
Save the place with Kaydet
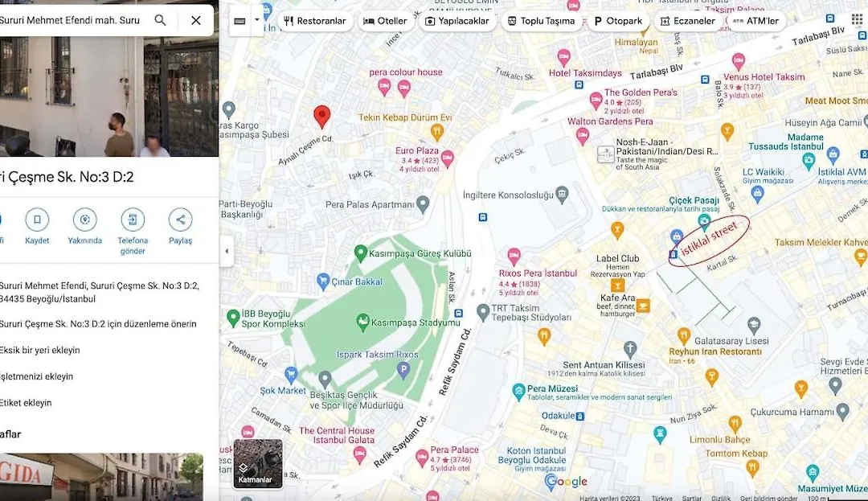click(x=37, y=227)
